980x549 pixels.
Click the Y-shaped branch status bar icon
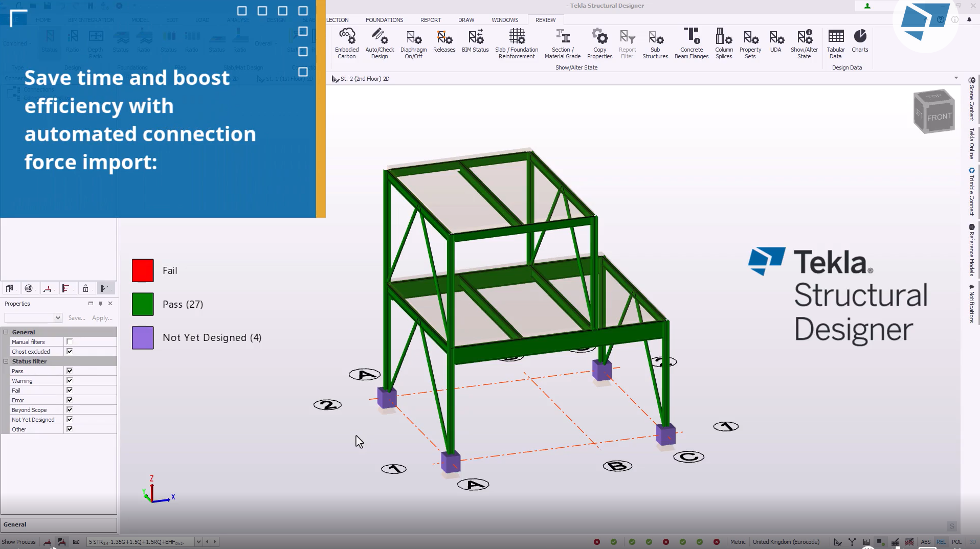(x=852, y=542)
